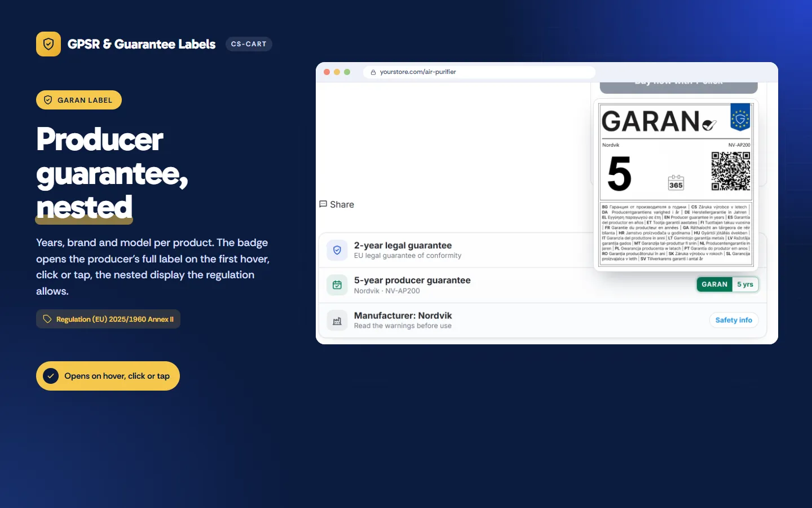Click 'Read the warnings before use' text
812x508 pixels.
pos(403,326)
